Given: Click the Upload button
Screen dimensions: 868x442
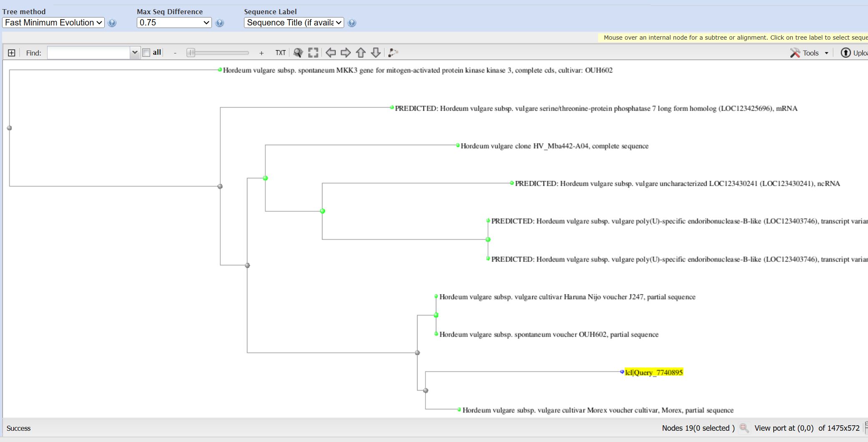Looking at the screenshot, I should point(854,53).
